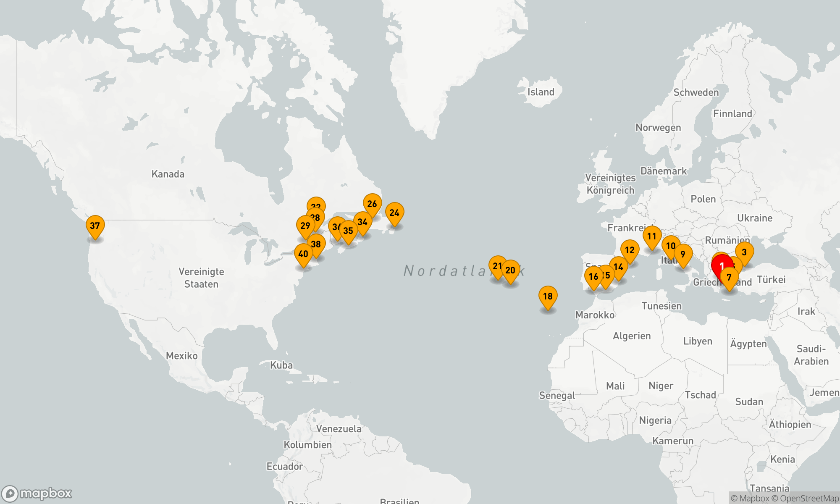The image size is (840, 504).
Task: Open the © OpenStreetMap attribution link
Action: click(x=805, y=499)
